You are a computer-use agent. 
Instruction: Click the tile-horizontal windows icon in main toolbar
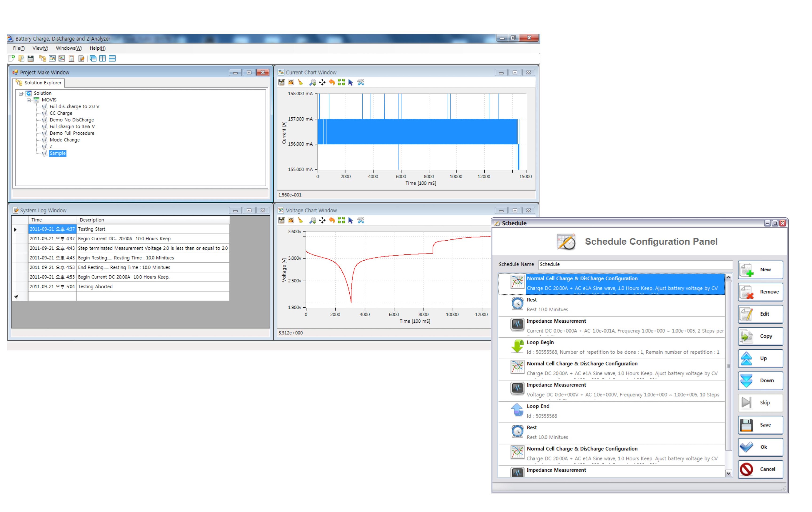pyautogui.click(x=112, y=58)
